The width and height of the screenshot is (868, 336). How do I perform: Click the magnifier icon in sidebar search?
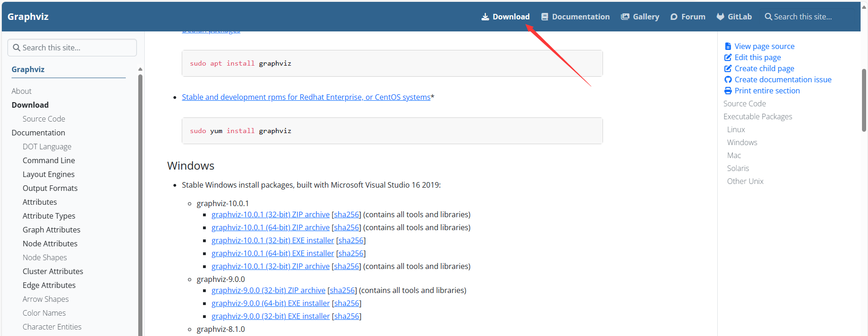tap(17, 48)
